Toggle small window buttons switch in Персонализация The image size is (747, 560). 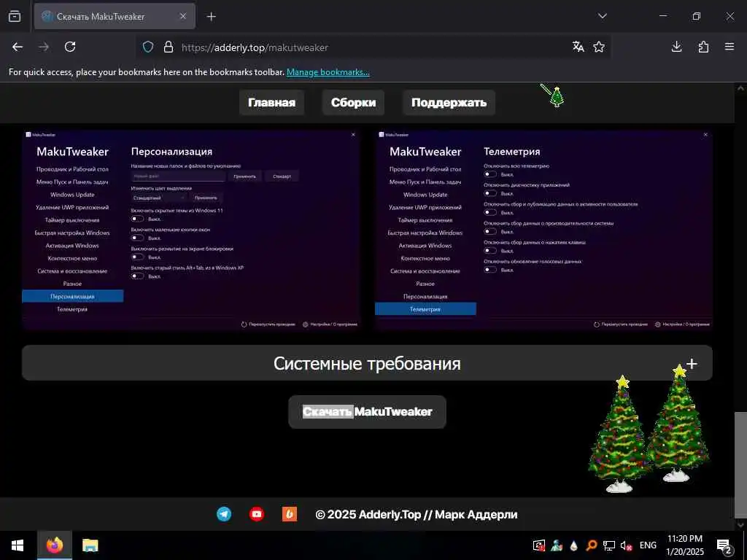138,238
